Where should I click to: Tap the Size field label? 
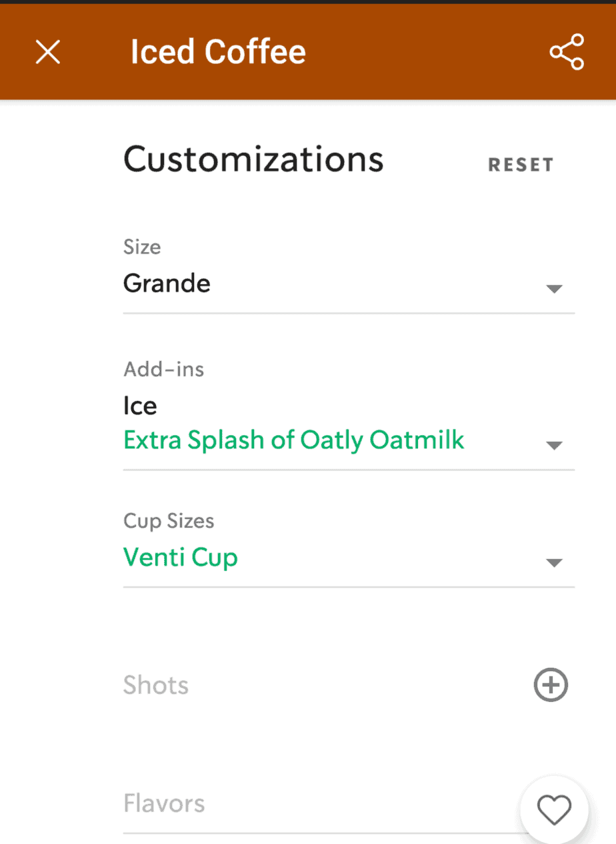tap(142, 247)
